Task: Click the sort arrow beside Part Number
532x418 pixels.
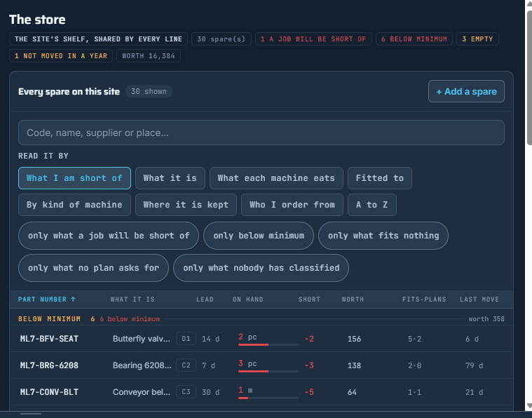Action: 73,299
